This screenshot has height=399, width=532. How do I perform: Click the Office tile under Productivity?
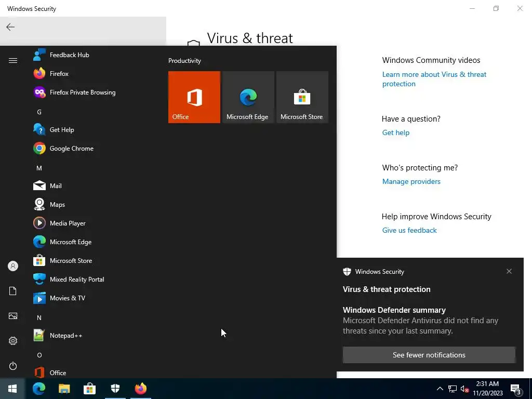[x=194, y=97]
